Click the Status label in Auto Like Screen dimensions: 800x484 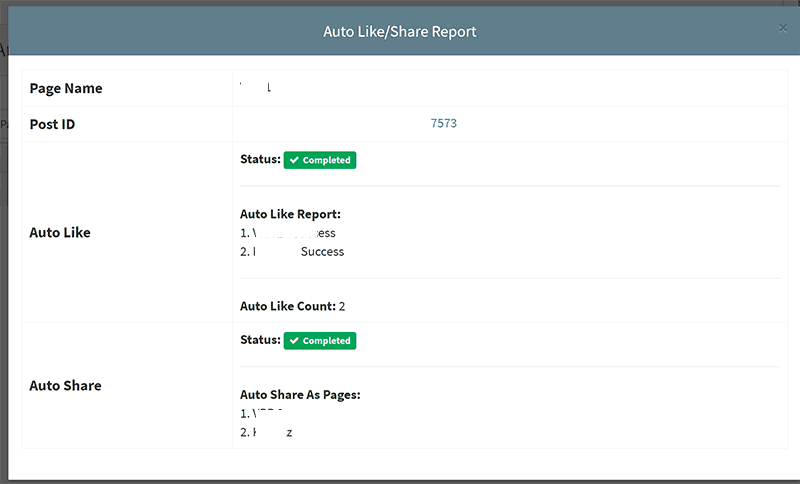pos(260,159)
